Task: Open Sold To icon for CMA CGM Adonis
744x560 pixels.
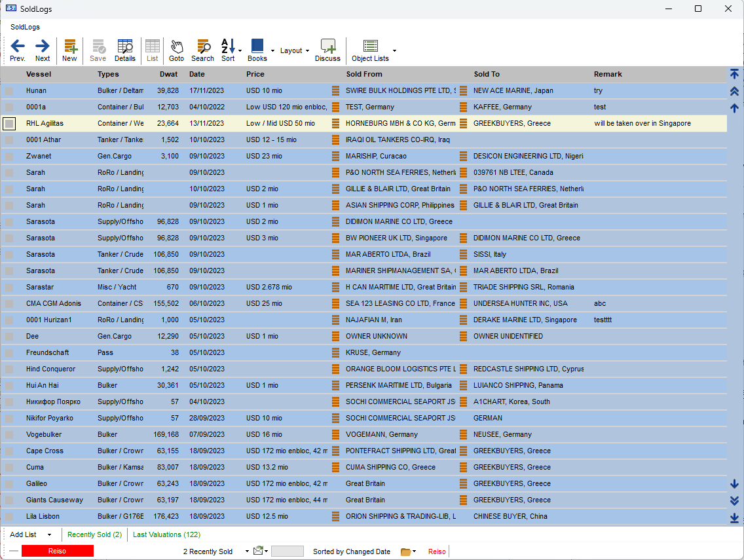Action: tap(464, 304)
